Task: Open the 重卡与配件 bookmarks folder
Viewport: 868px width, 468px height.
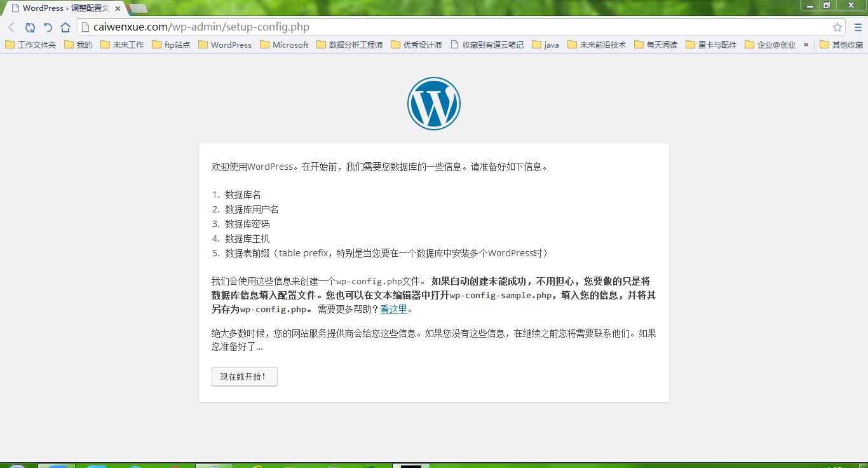Action: pyautogui.click(x=710, y=45)
